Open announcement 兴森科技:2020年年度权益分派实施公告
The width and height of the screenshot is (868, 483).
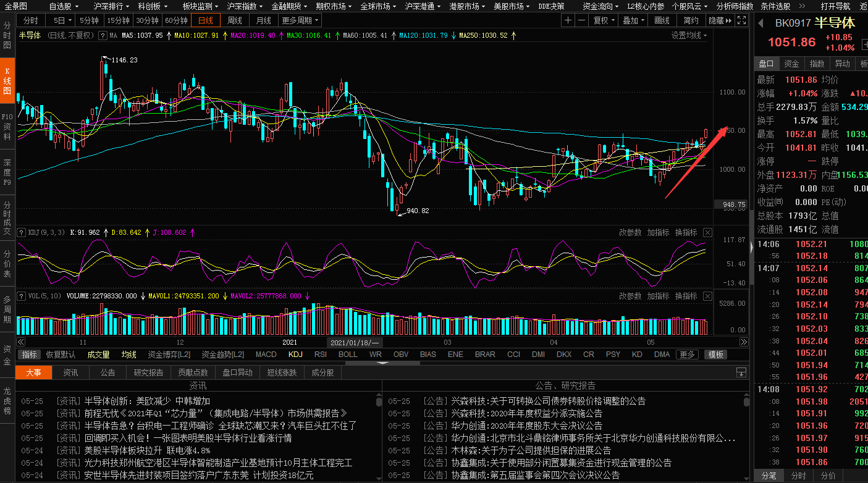[526, 413]
